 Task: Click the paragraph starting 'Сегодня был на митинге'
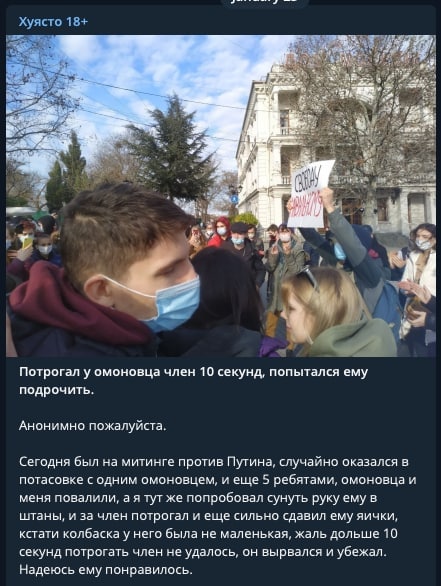pyautogui.click(x=218, y=516)
